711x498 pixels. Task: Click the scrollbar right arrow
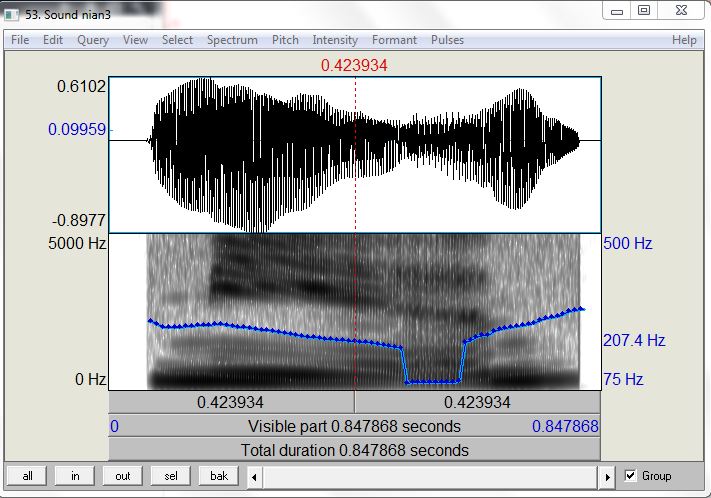point(607,477)
